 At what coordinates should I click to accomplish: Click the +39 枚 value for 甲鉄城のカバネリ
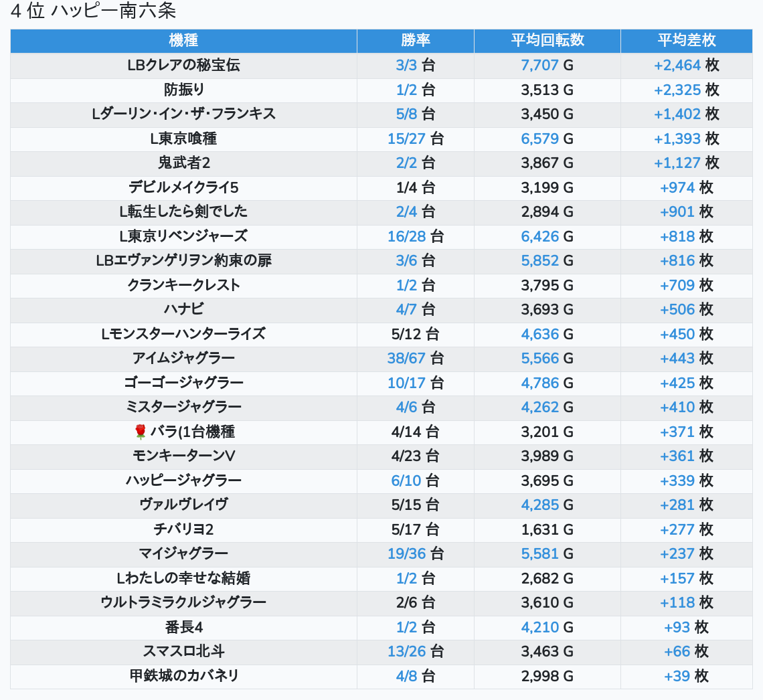click(x=686, y=676)
